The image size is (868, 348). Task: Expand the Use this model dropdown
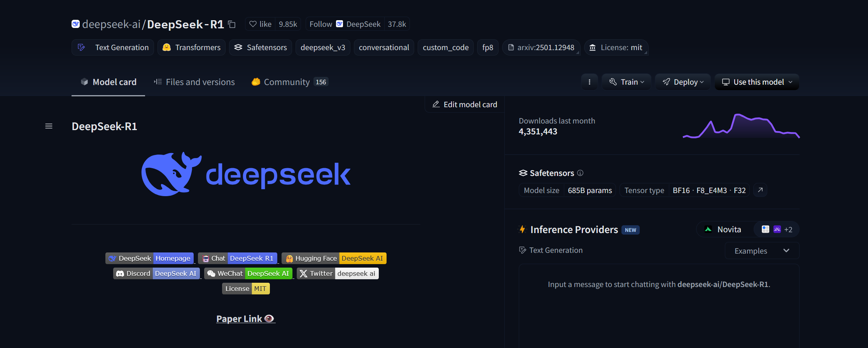pos(757,82)
